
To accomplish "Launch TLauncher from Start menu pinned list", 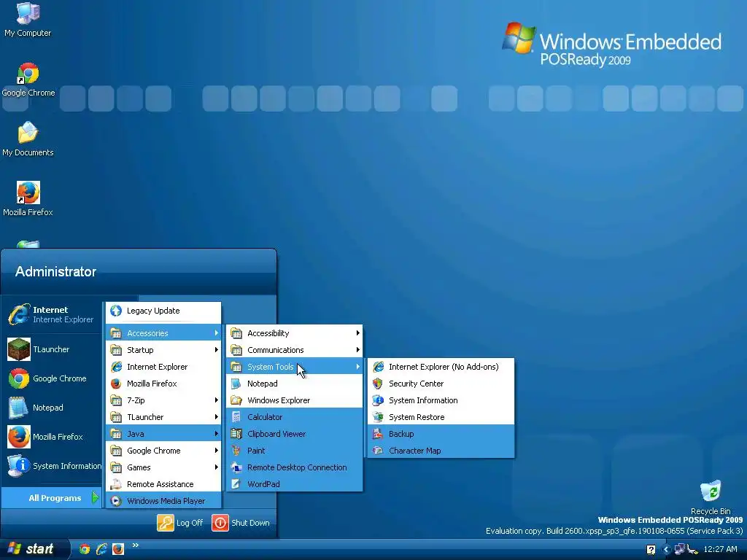I will (x=52, y=349).
